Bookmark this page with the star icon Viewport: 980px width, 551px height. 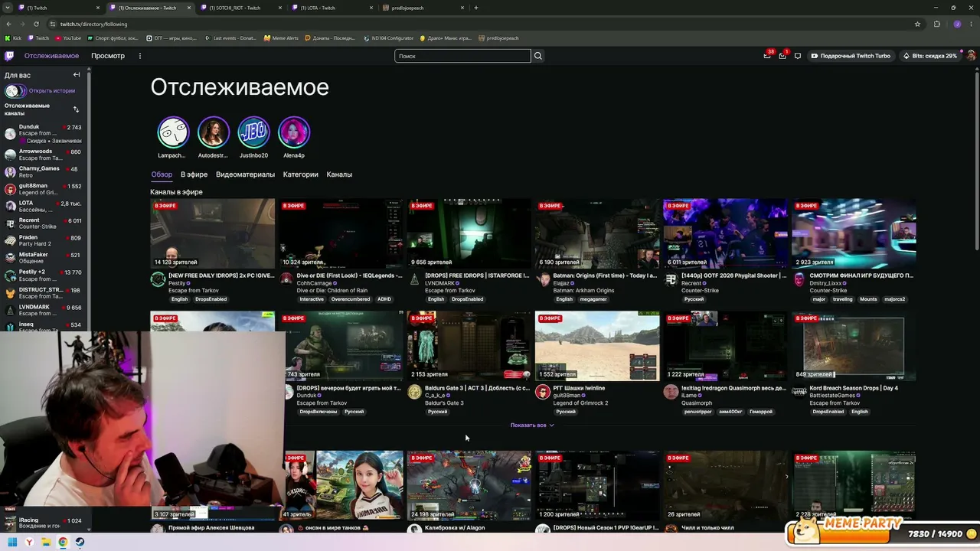click(917, 24)
